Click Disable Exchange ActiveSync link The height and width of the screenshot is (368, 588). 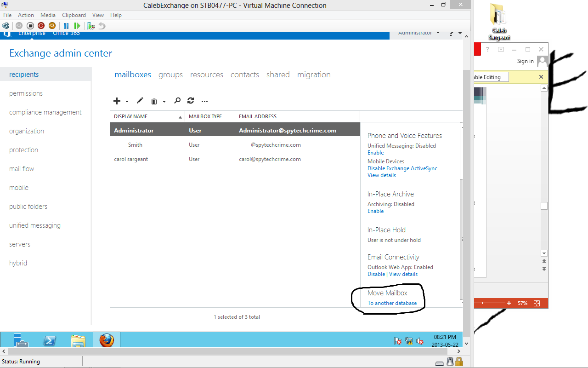402,168
